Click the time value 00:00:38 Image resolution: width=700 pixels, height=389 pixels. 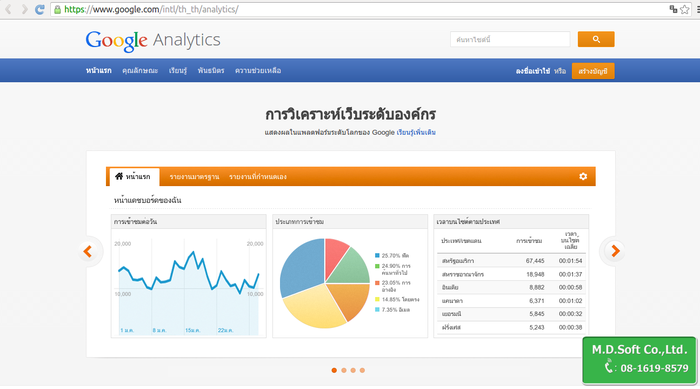(x=570, y=327)
